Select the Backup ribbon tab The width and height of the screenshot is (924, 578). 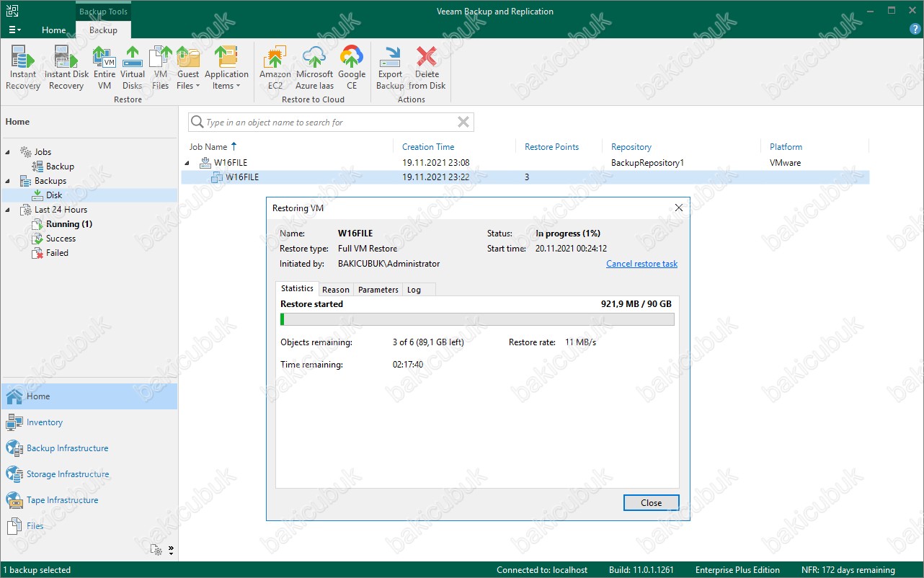pos(103,30)
